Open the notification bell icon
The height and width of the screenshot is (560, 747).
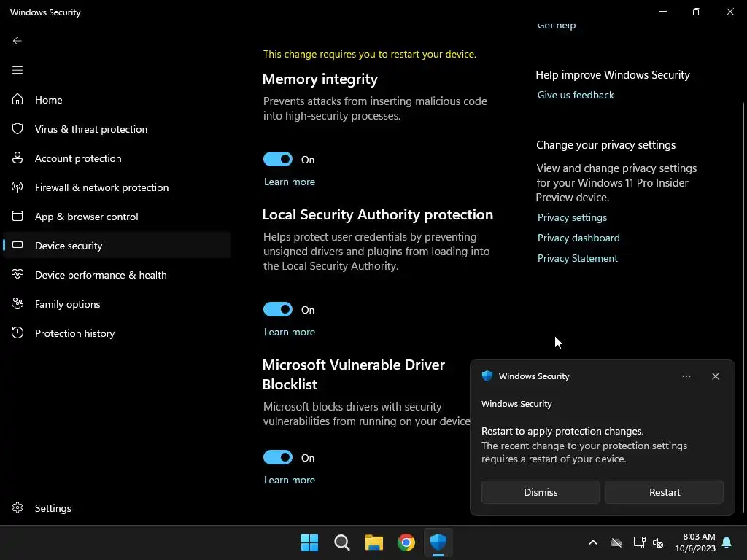(x=727, y=542)
